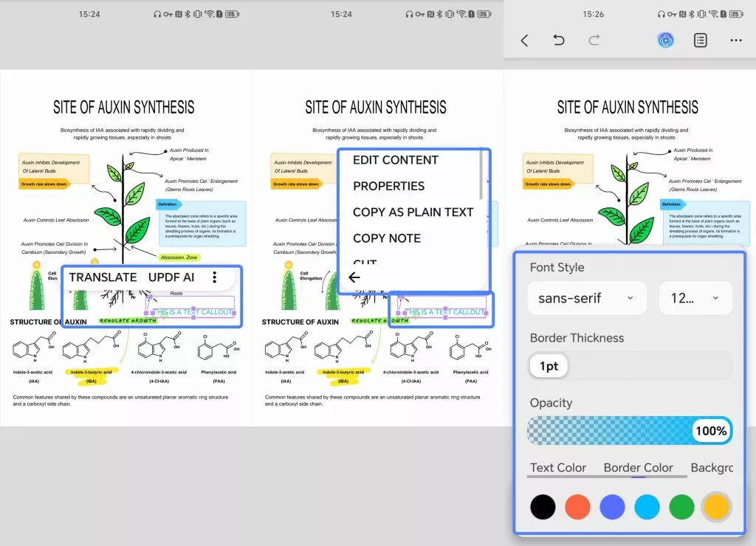This screenshot has width=756, height=546.
Task: Pick the yellow color swatch
Action: [x=716, y=507]
